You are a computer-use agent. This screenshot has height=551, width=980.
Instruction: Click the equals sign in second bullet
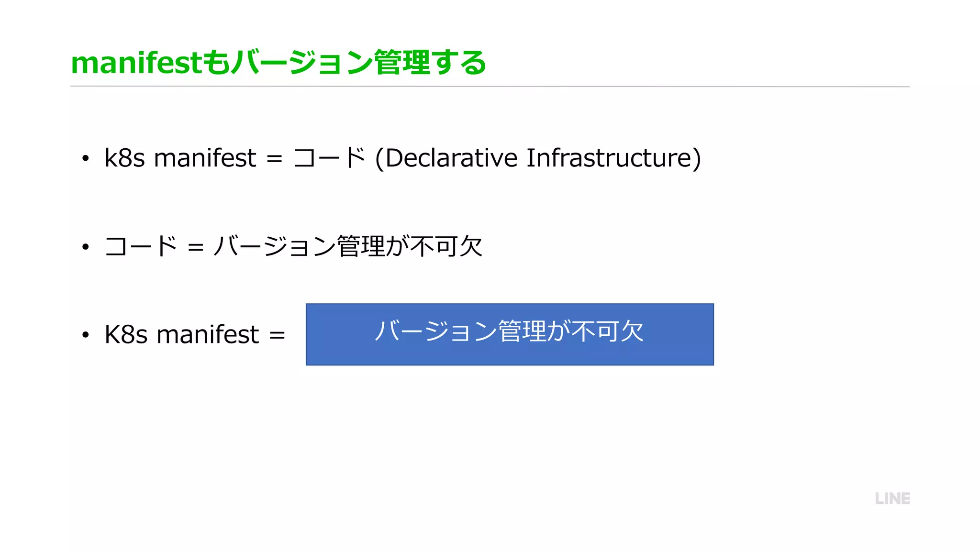tap(196, 247)
